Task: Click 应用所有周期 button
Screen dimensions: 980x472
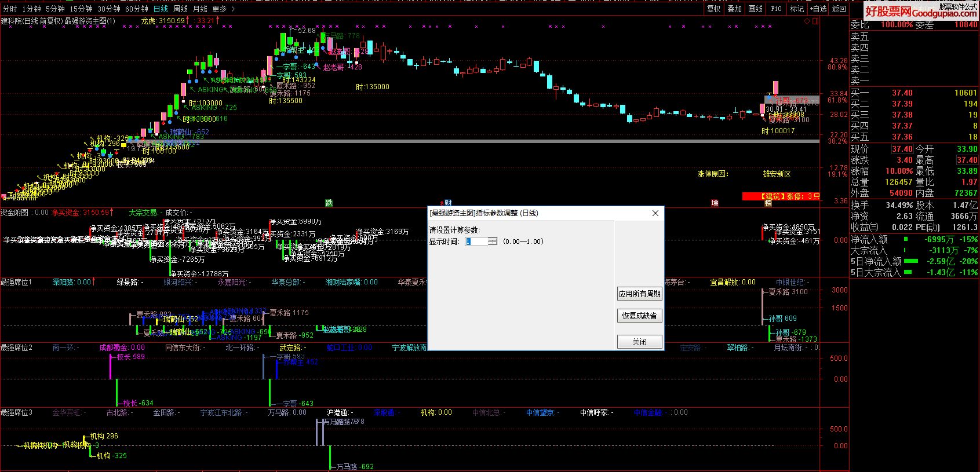Action: [639, 294]
